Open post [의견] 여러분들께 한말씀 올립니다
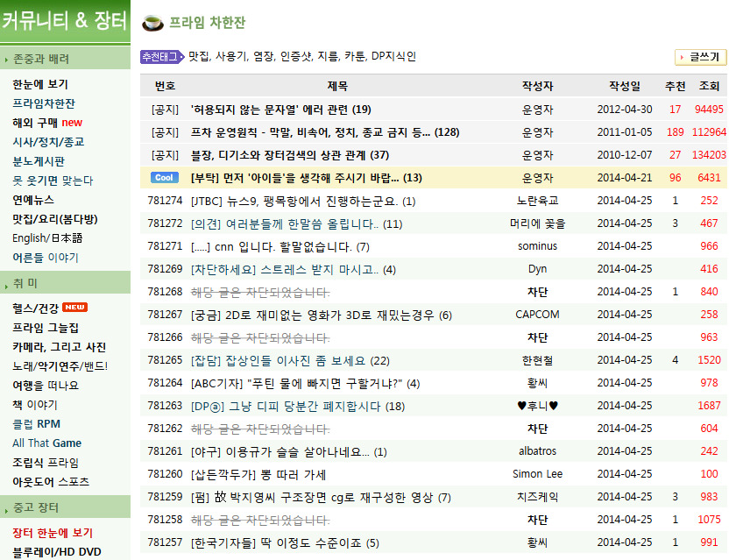This screenshot has width=736, height=560. click(x=296, y=223)
